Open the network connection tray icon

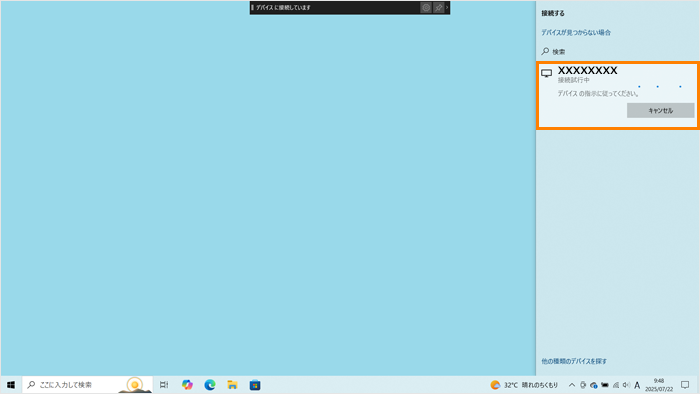616,385
